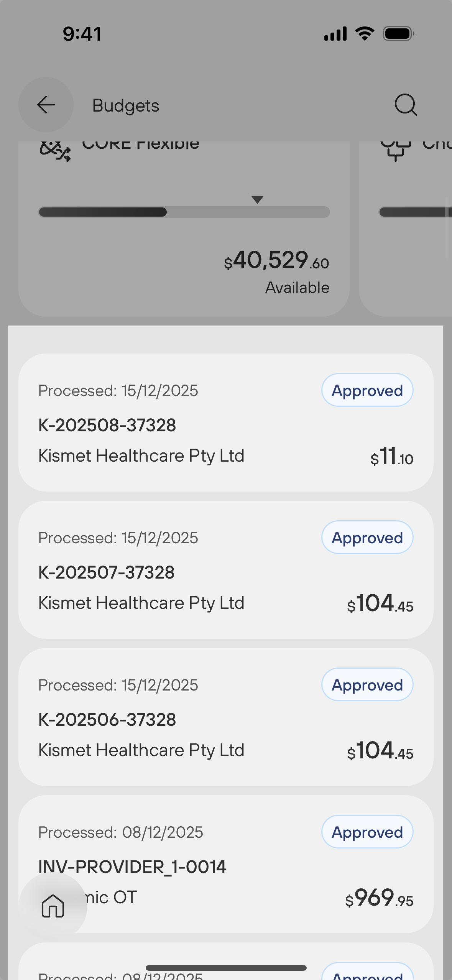Open search with the magnifier icon
Image resolution: width=452 pixels, height=980 pixels.
pos(406,105)
